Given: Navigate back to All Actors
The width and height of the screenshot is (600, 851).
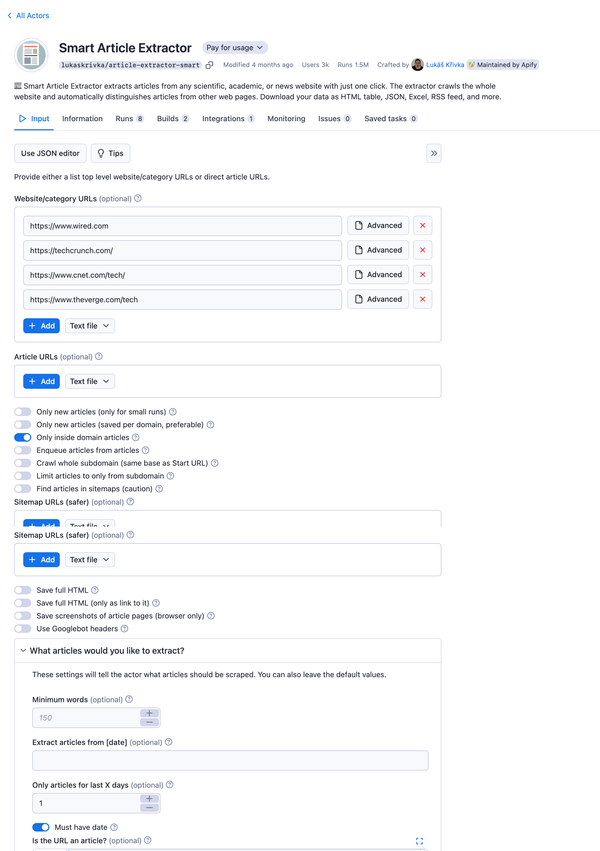Looking at the screenshot, I should (27, 15).
